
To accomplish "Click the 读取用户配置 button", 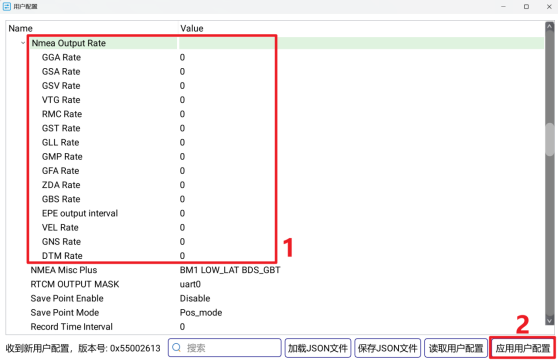I will point(456,348).
